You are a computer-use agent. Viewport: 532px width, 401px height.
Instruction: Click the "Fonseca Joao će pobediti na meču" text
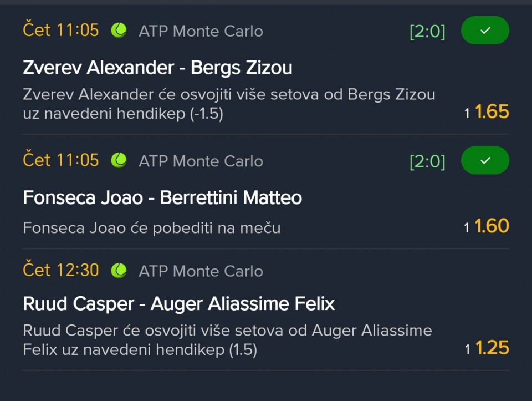pyautogui.click(x=151, y=228)
